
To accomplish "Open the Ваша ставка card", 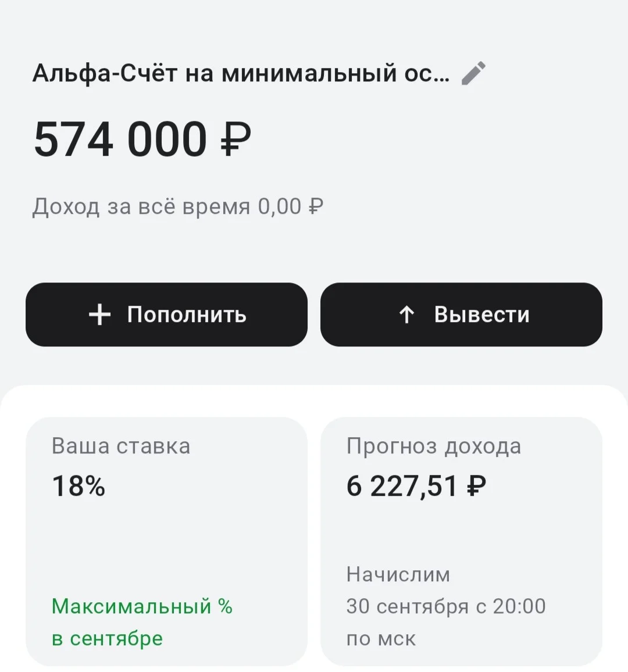I will pos(166,542).
